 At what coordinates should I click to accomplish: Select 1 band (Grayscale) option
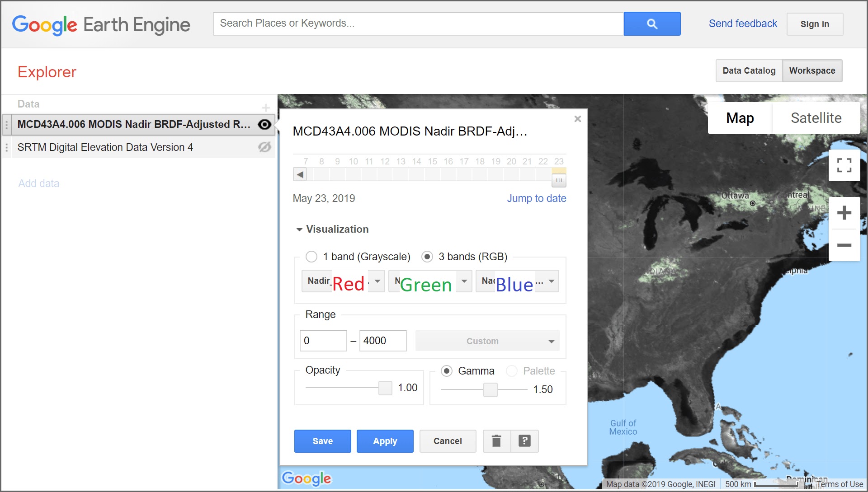[x=311, y=257]
